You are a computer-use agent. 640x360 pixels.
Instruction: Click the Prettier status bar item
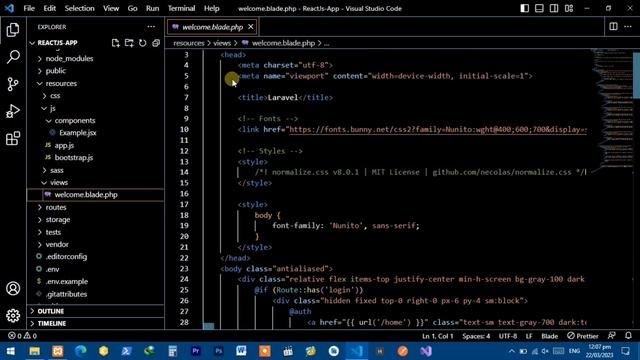click(582, 336)
